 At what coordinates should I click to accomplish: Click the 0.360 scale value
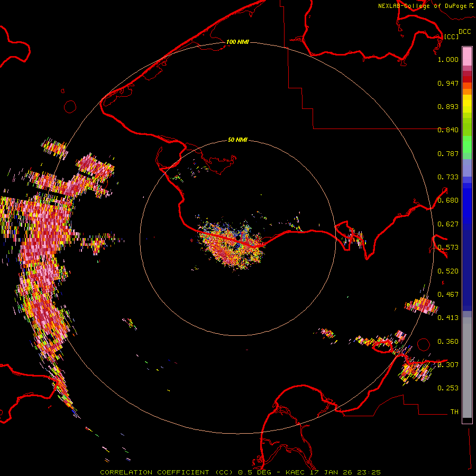(448, 342)
